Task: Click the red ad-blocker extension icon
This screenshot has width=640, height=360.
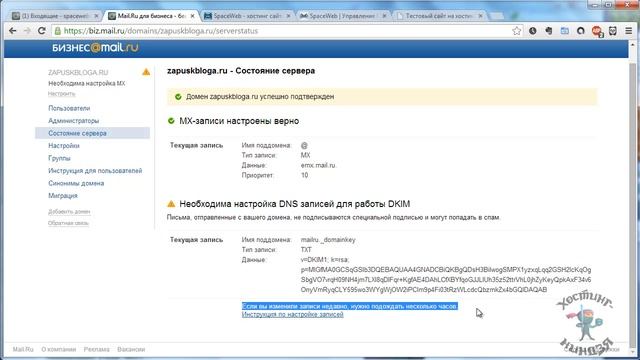Action: coord(597,31)
